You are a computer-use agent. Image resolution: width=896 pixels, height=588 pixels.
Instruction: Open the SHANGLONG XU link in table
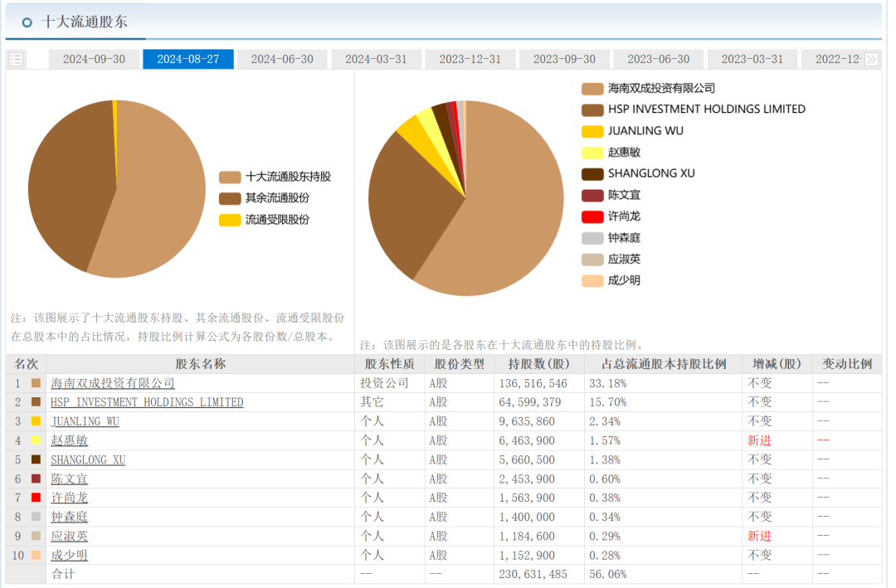tap(88, 459)
